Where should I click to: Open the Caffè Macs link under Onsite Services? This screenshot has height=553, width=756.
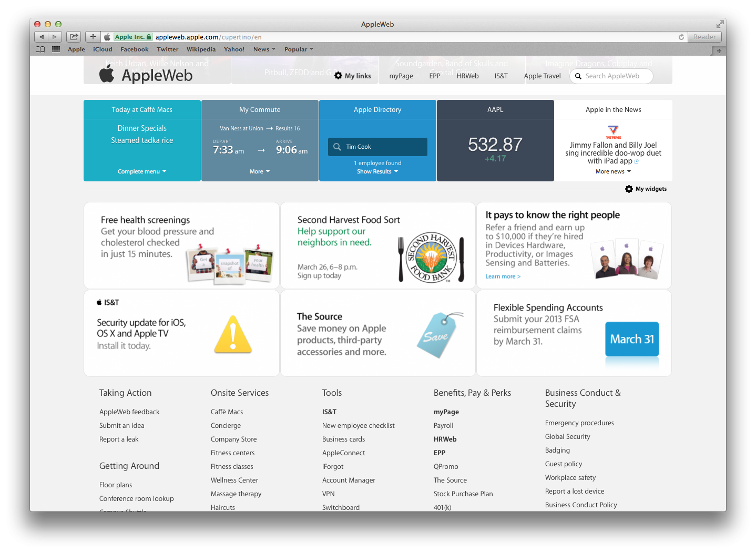click(227, 412)
